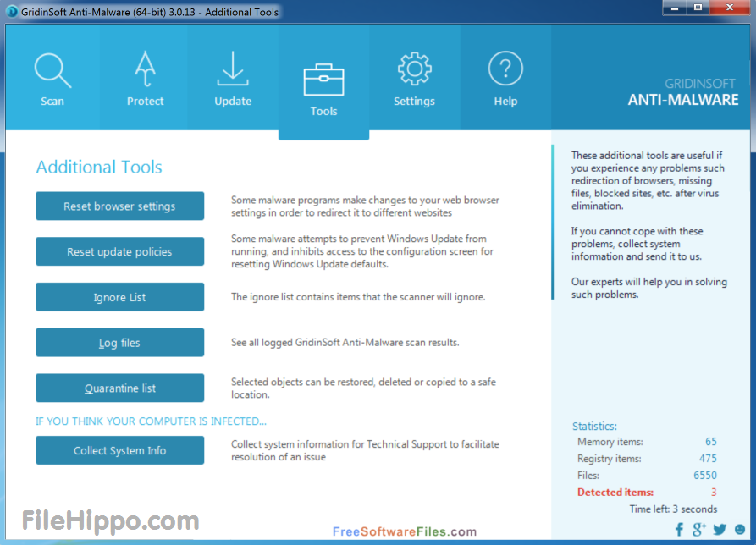Close the Anti-Malware window
The image size is (756, 545).
click(730, 8)
